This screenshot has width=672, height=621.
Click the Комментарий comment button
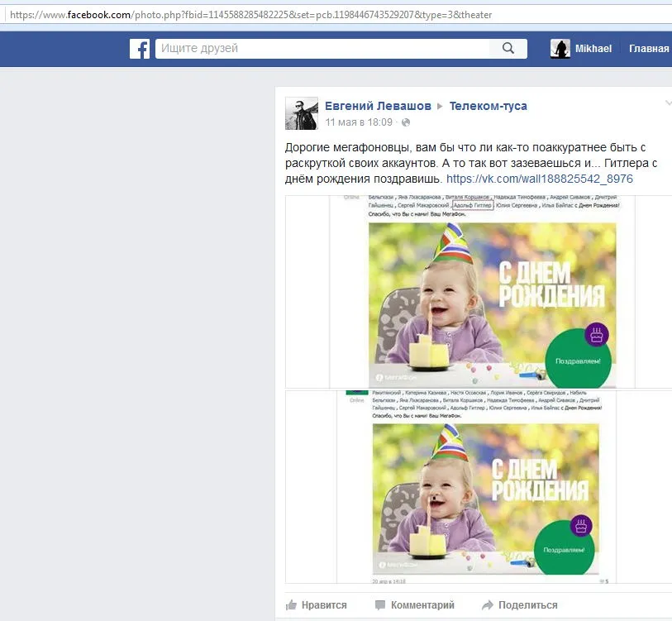coord(414,605)
